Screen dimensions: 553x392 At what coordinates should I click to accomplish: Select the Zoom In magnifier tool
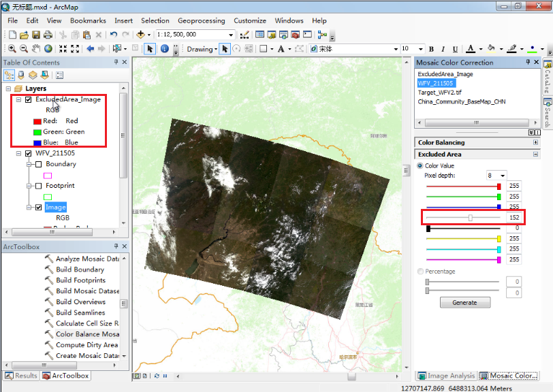12,49
